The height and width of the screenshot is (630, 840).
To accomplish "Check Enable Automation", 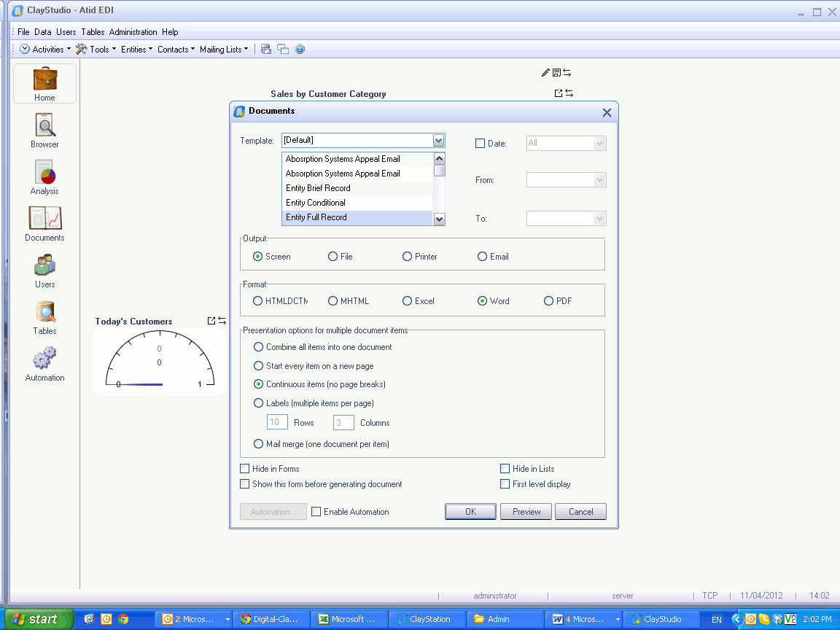I will pyautogui.click(x=316, y=512).
